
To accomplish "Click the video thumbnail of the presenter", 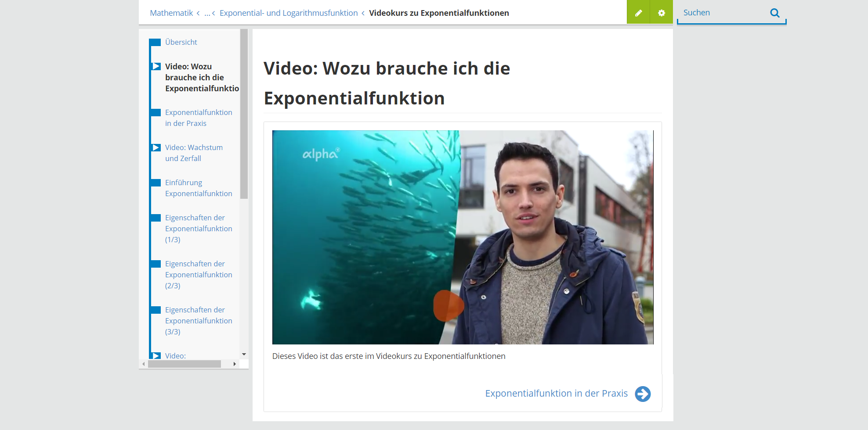I will point(463,237).
